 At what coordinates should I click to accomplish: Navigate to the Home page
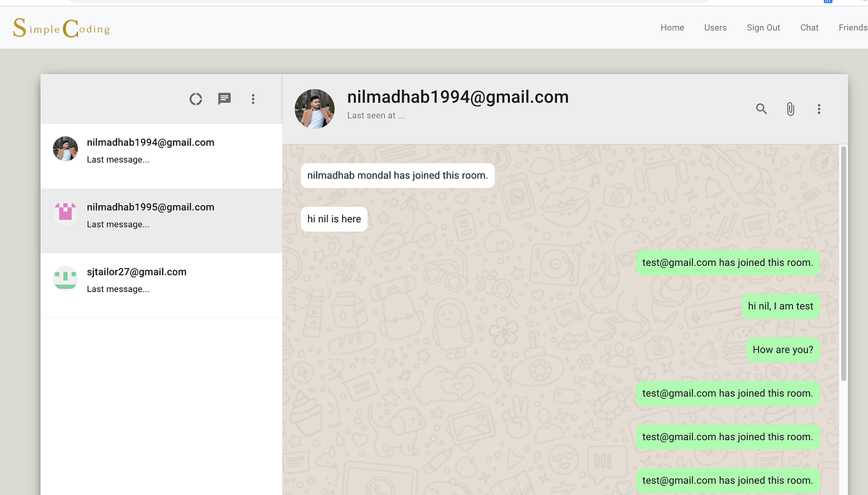point(672,27)
